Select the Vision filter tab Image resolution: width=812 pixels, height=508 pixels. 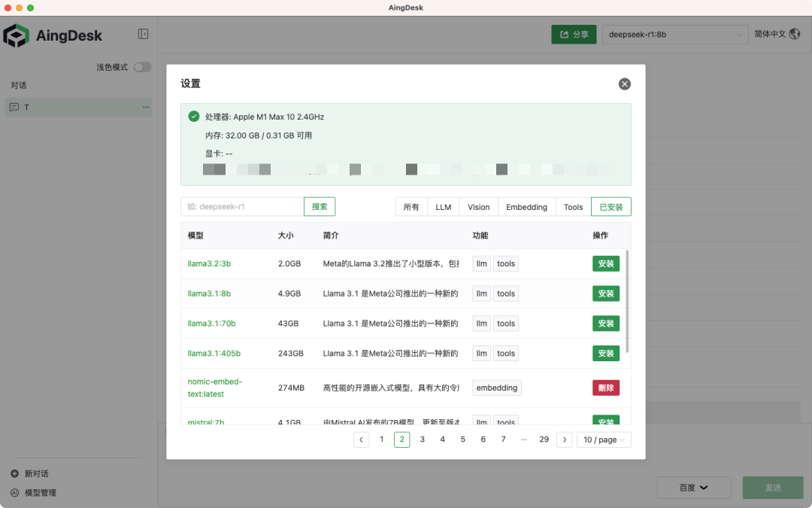pyautogui.click(x=478, y=207)
